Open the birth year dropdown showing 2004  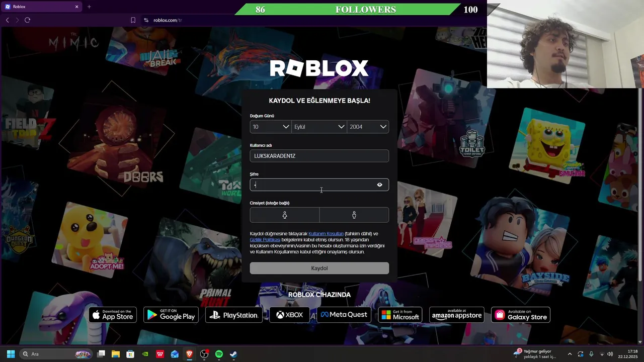coord(368,127)
